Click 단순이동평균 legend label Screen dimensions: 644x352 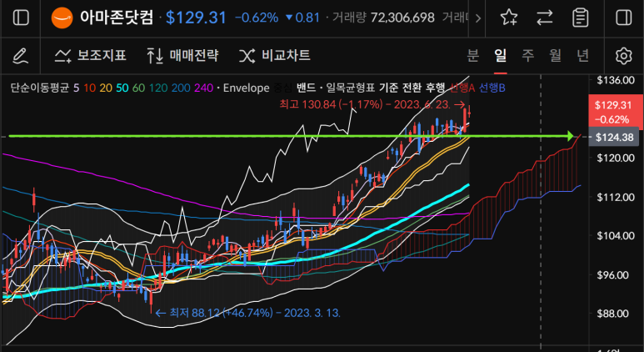point(40,88)
